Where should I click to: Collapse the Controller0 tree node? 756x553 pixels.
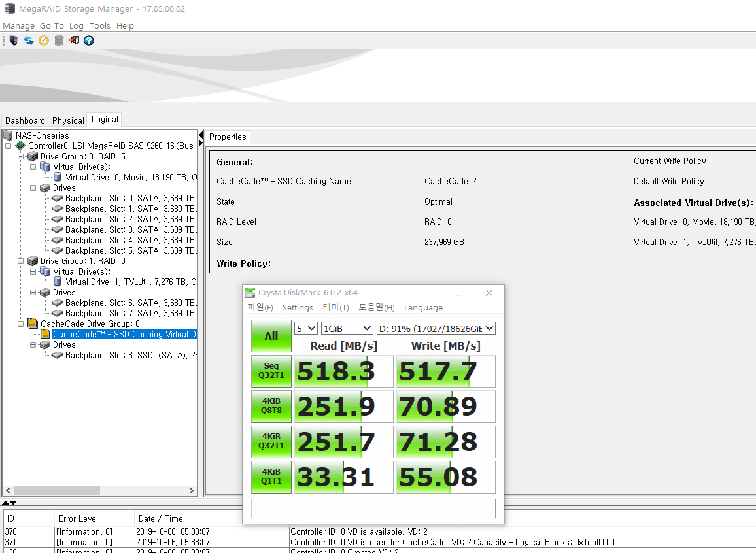8,146
